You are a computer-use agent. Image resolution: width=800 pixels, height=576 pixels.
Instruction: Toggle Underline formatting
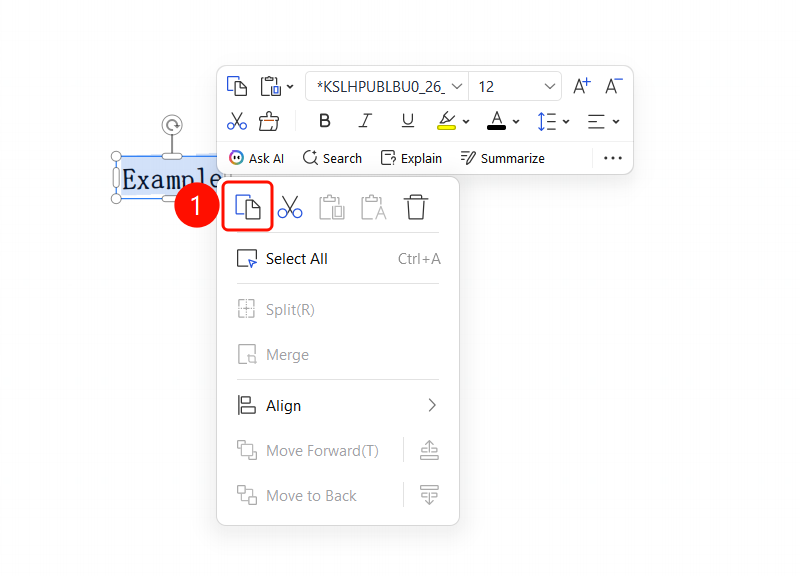pyautogui.click(x=407, y=121)
